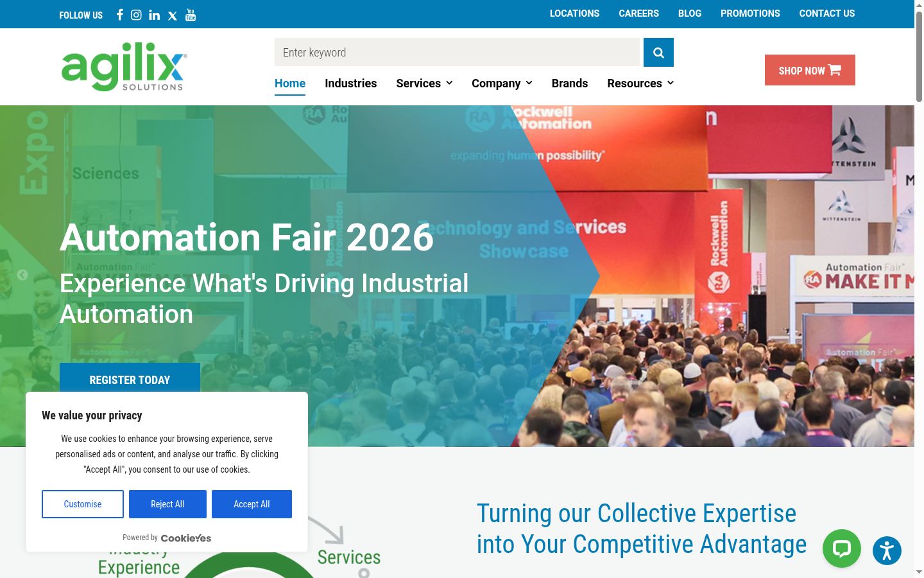Image resolution: width=924 pixels, height=578 pixels.
Task: Select the Home nav item
Action: (290, 83)
